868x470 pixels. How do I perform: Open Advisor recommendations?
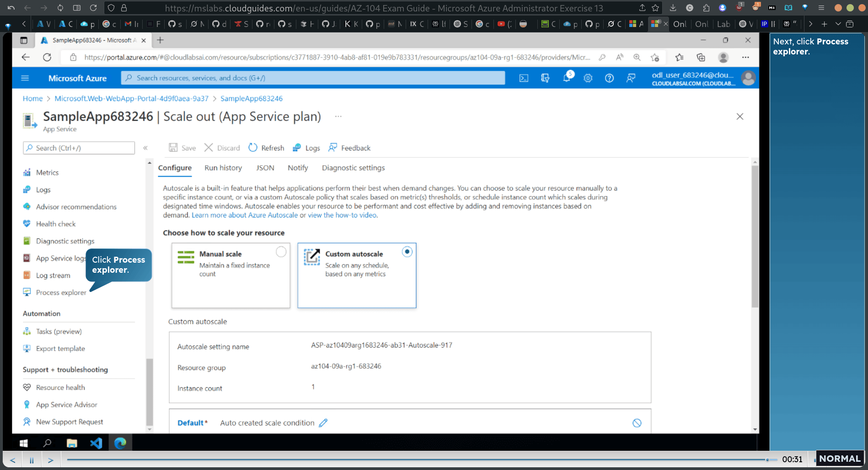tap(76, 207)
